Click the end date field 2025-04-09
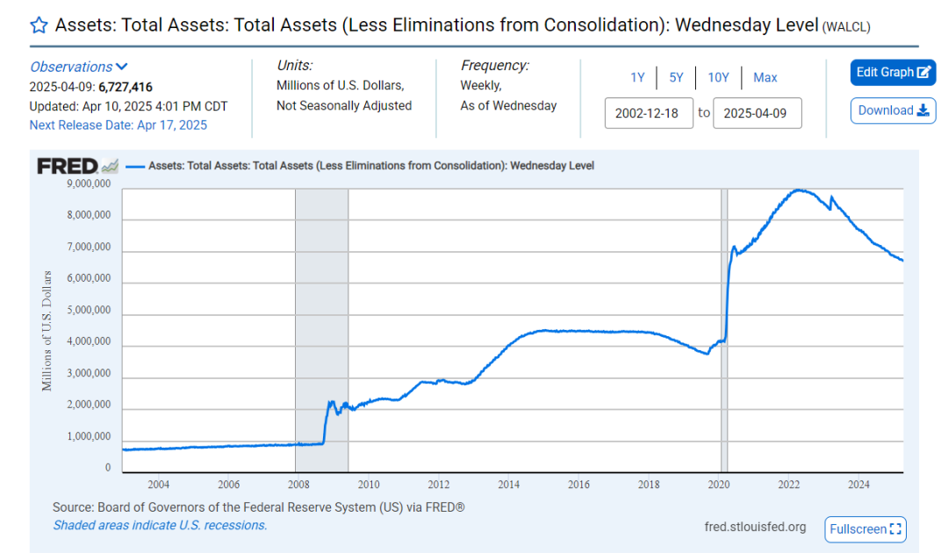Image resolution: width=948 pixels, height=560 pixels. click(757, 113)
